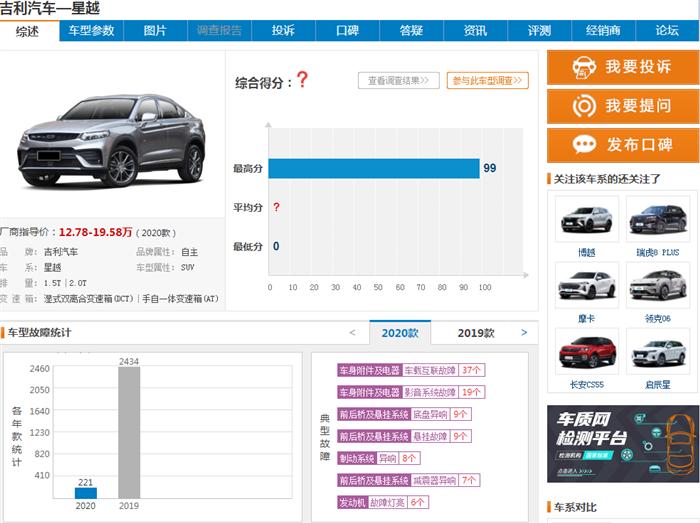The image size is (700, 523).
Task: Go to the 投诉 tab
Action: 283,31
